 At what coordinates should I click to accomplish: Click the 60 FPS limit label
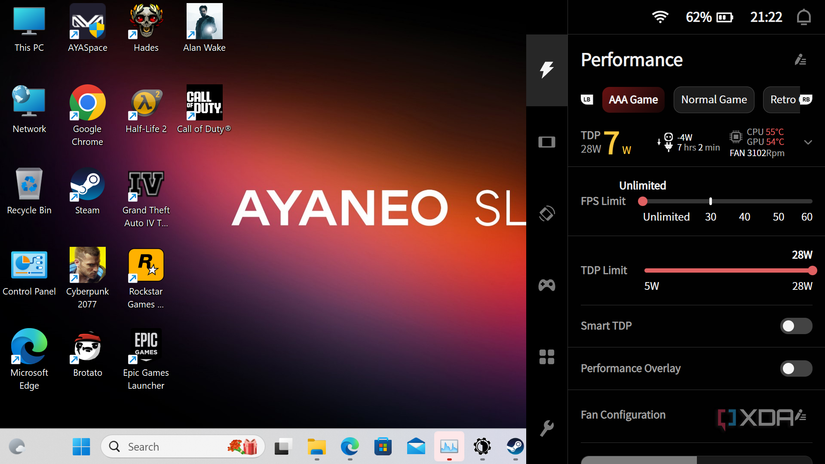807,217
